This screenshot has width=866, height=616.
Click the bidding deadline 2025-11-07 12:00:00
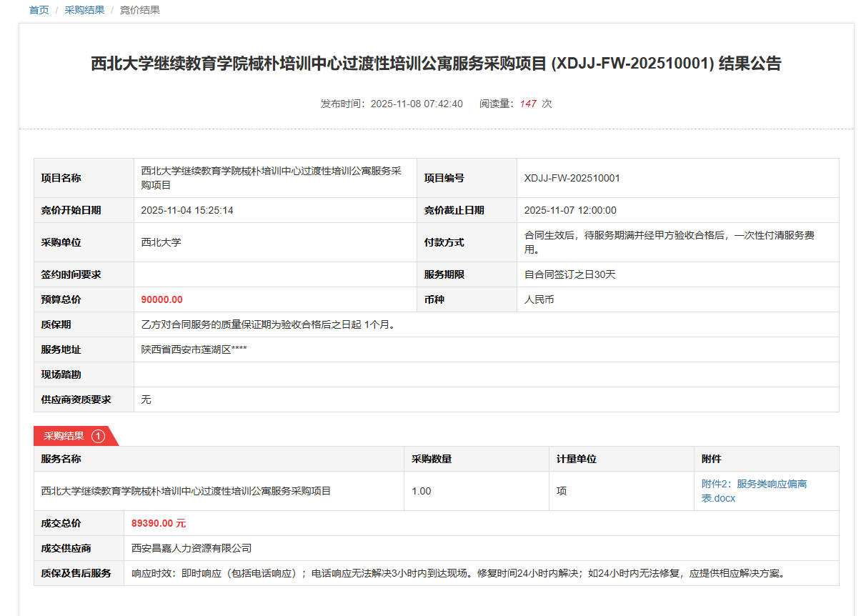click(x=570, y=210)
